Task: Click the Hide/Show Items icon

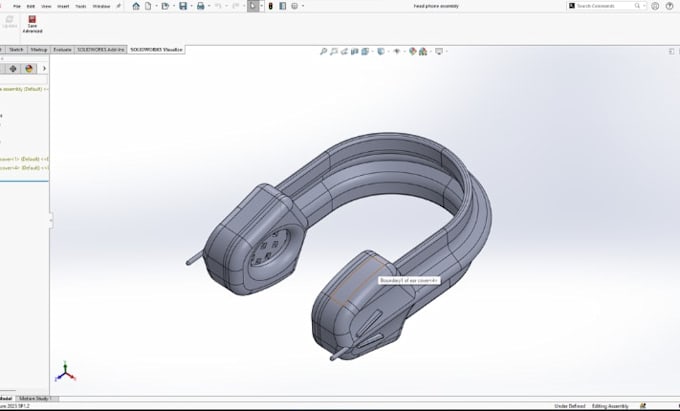Action: pos(396,52)
